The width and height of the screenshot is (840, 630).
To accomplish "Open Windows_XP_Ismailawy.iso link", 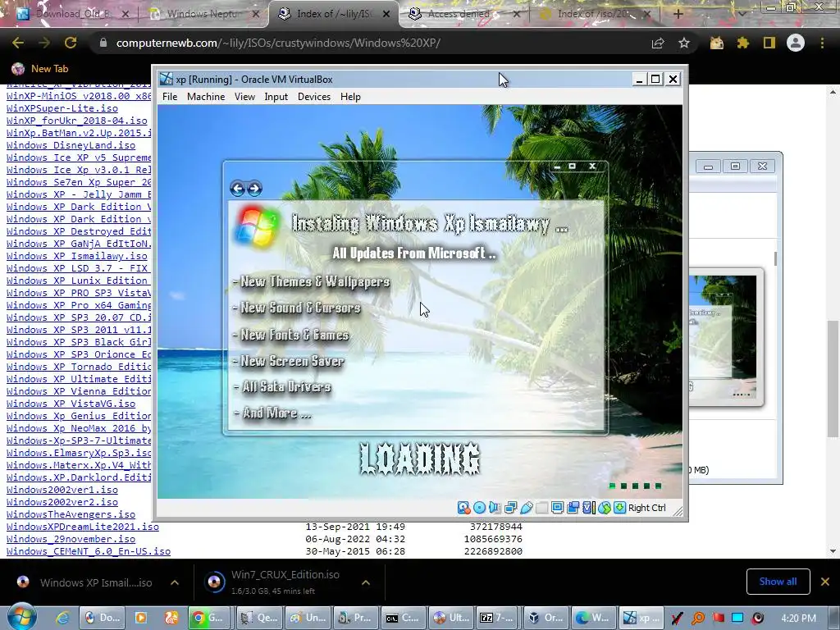I will pos(76,256).
